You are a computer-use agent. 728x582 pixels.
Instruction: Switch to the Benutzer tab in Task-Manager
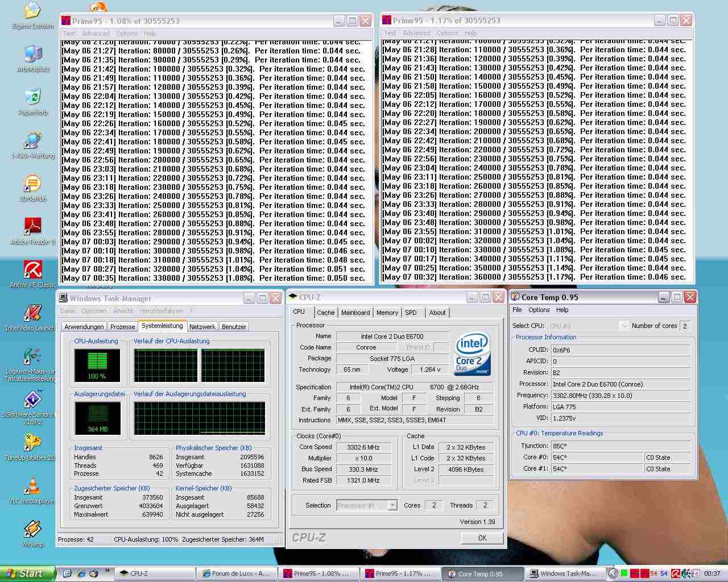pos(234,327)
